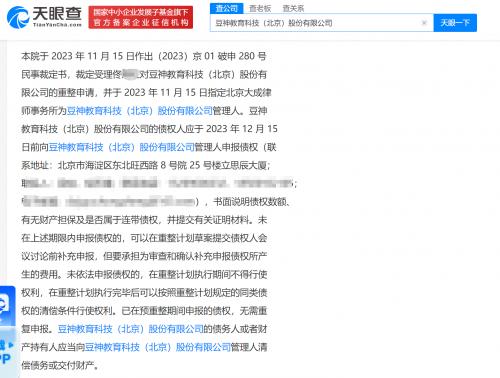This screenshot has height=378, width=500.
Task: Click the Tianyancha logo
Action: 44,17
